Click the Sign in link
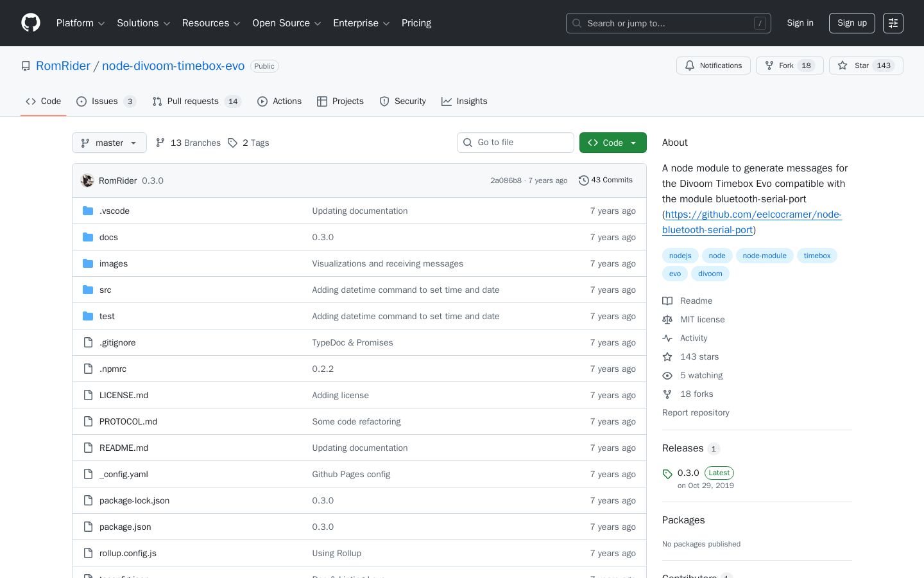Screen dimensions: 924x578 coord(800,23)
